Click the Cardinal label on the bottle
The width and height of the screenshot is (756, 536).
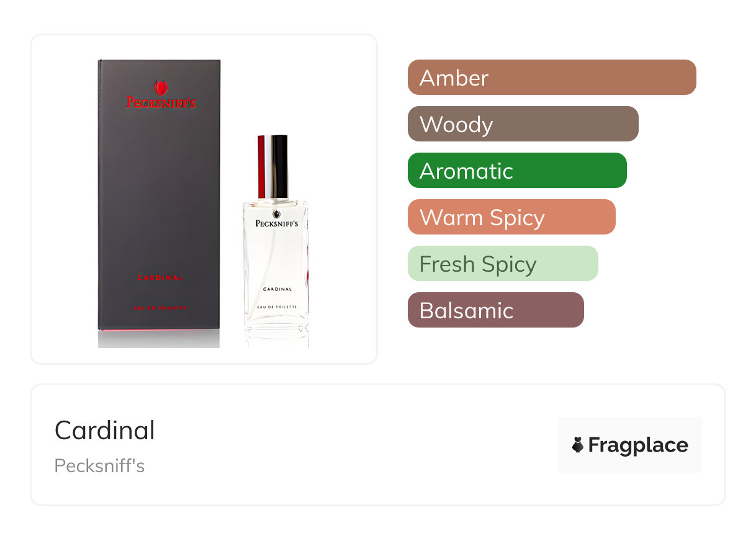(277, 290)
